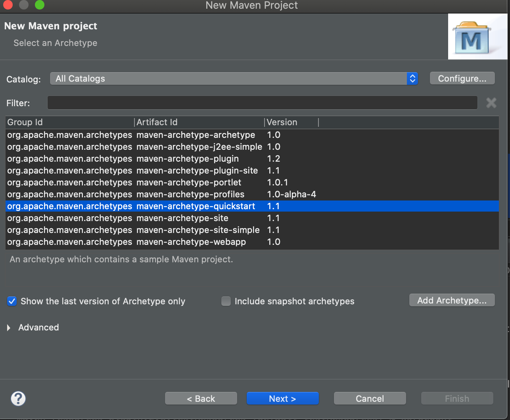Select maven-archetype-portlet row

pyautogui.click(x=252, y=182)
